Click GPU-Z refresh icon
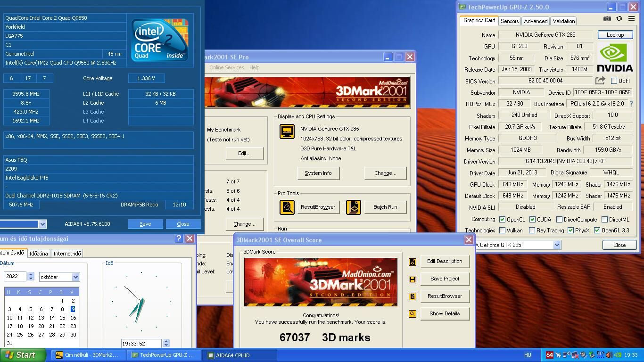Screen dimensions: 644x362 point(619,18)
